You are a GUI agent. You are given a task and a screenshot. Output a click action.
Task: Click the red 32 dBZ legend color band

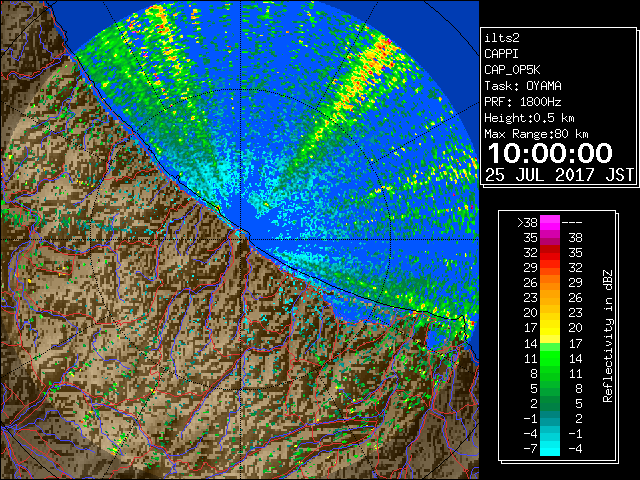[550, 253]
